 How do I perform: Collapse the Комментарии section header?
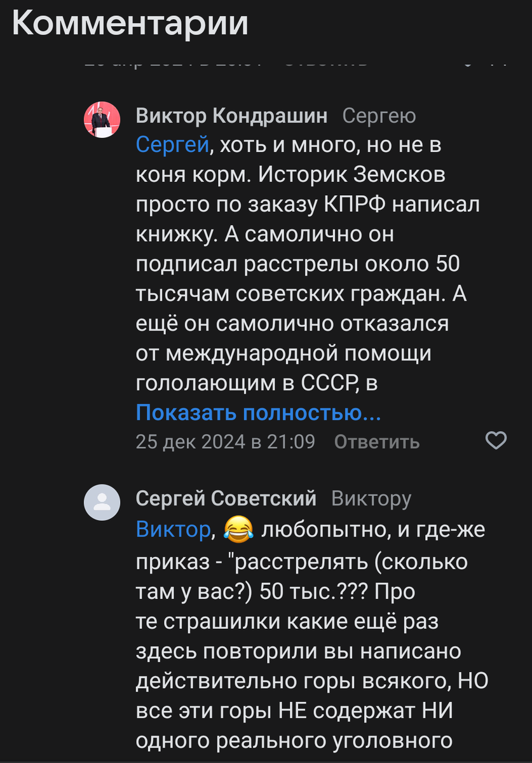coord(129,23)
